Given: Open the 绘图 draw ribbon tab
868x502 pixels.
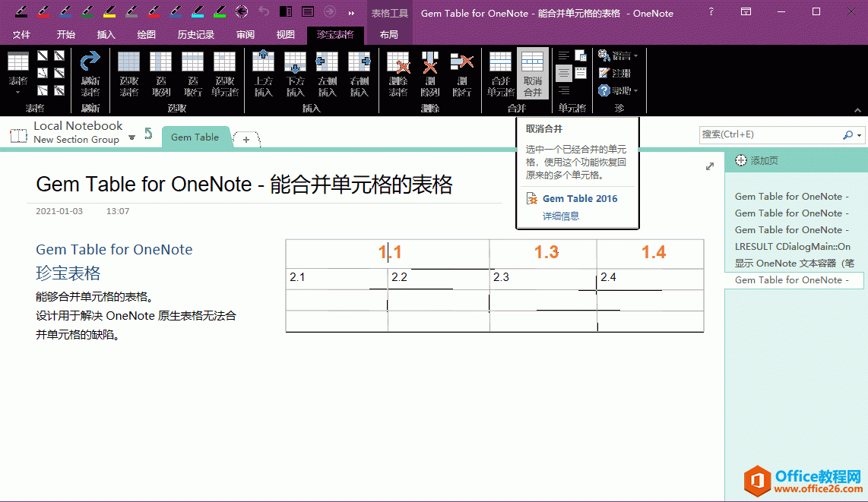Looking at the screenshot, I should tap(147, 35).
